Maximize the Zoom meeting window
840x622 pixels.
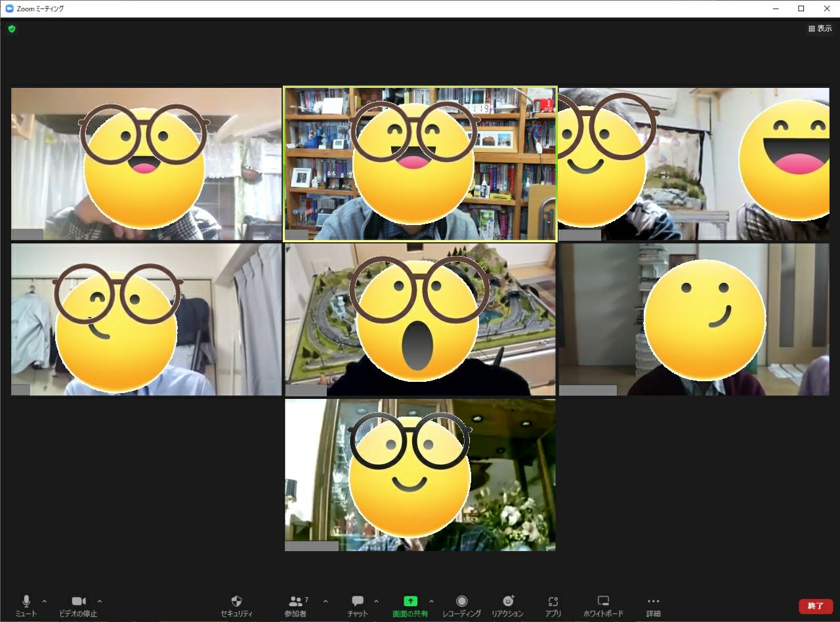click(801, 9)
